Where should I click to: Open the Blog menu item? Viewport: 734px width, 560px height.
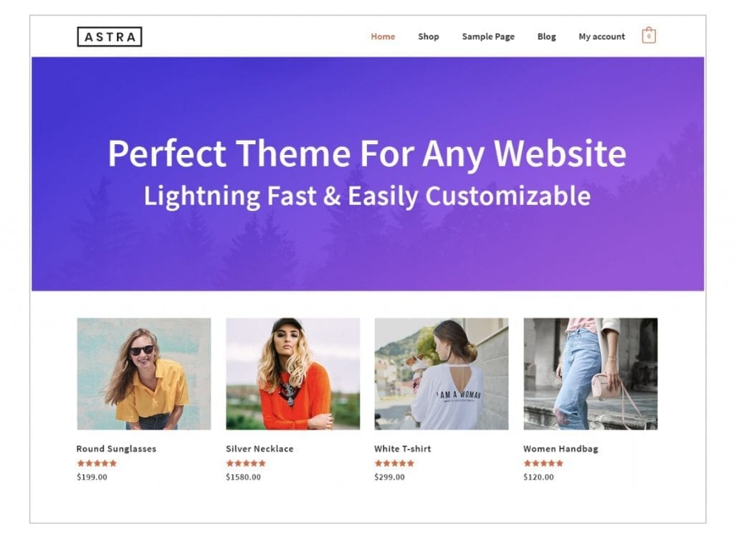[546, 37]
